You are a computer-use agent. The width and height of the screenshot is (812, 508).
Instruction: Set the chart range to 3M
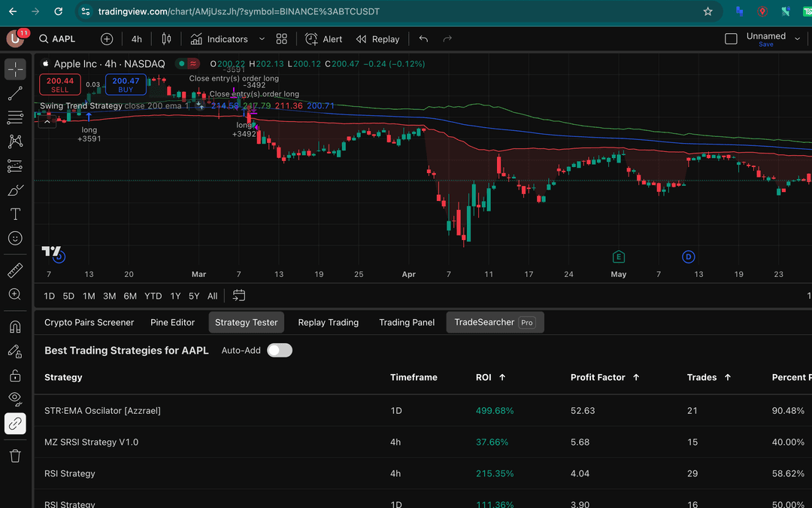click(109, 296)
